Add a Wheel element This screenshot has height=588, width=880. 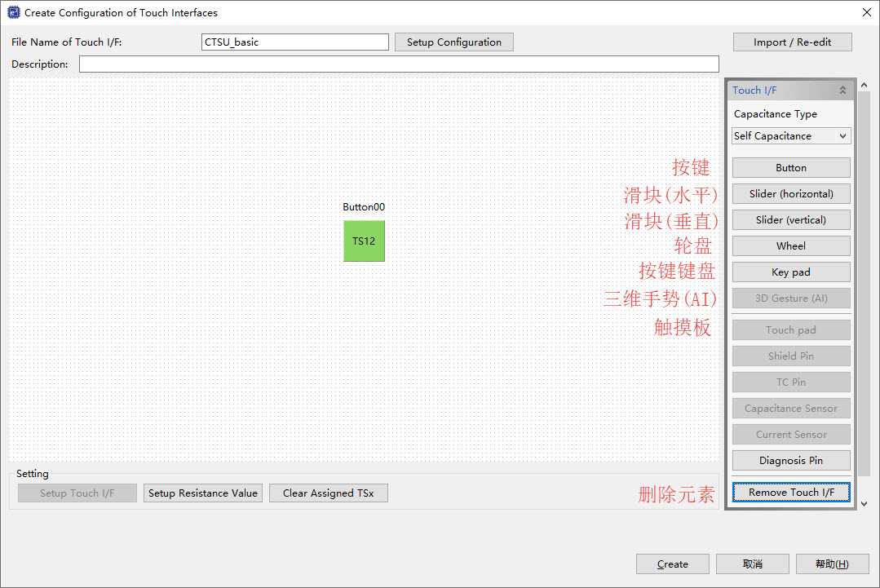pyautogui.click(x=791, y=245)
